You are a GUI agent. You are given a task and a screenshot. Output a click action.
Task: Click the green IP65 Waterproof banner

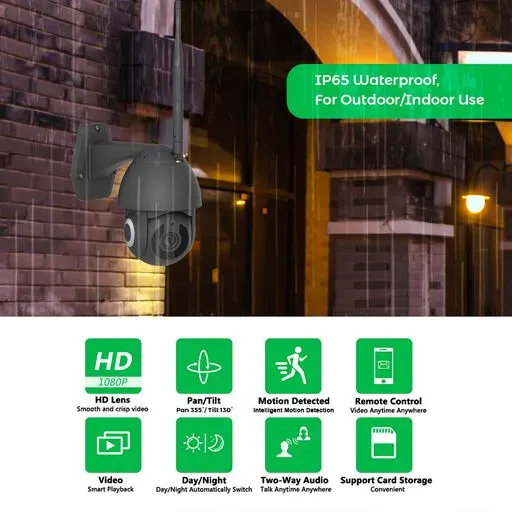(x=399, y=91)
